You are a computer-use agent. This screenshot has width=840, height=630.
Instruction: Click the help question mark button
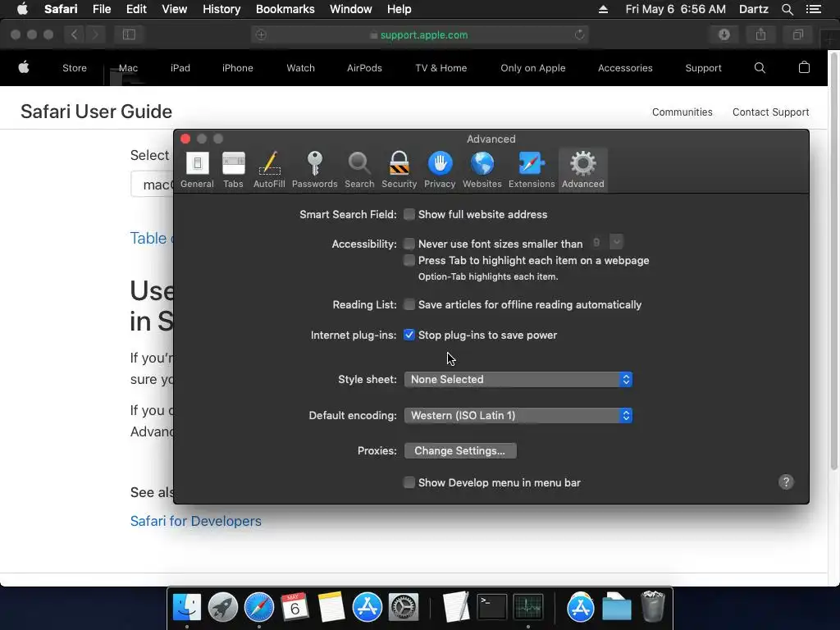point(786,482)
